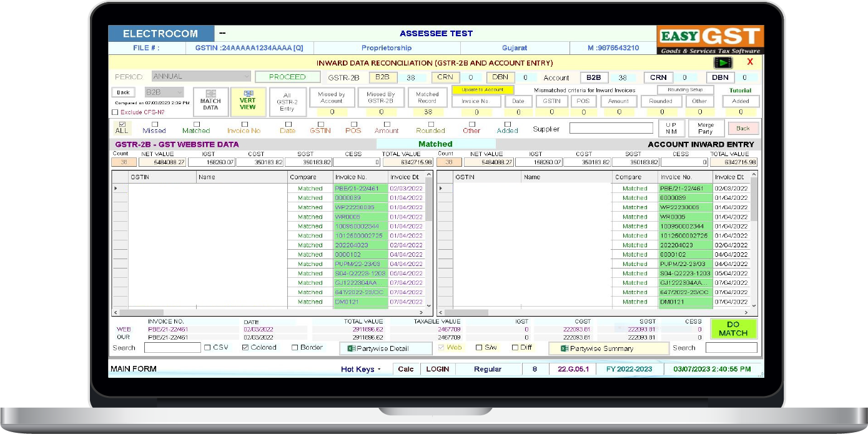The height and width of the screenshot is (434, 868).
Task: Expand the Hot Keys menu
Action: (360, 369)
